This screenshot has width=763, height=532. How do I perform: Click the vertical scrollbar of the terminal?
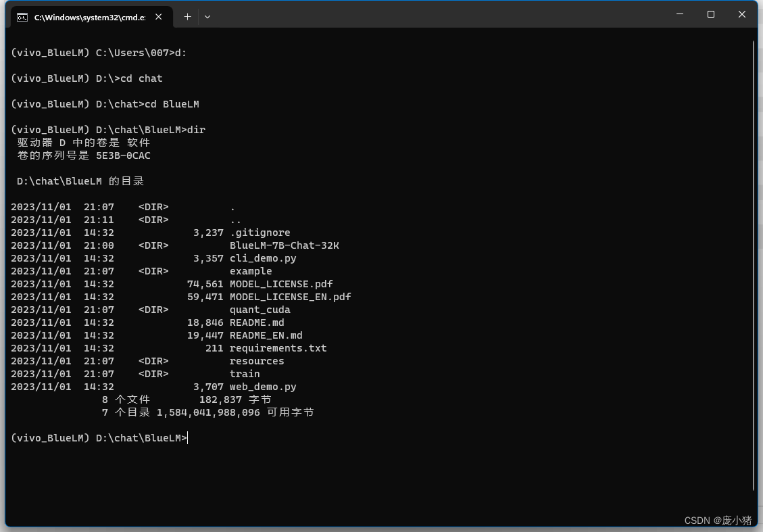(754, 265)
